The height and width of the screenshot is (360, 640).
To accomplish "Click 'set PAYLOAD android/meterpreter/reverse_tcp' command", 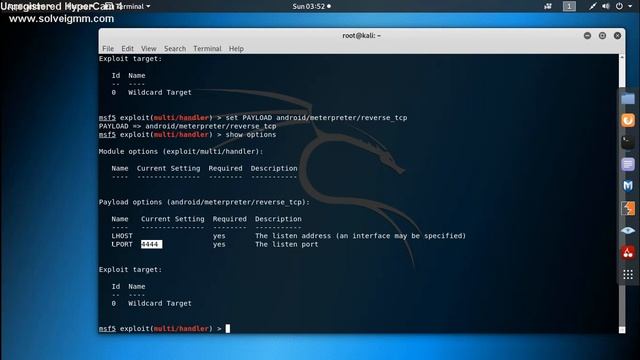I will [x=316, y=118].
